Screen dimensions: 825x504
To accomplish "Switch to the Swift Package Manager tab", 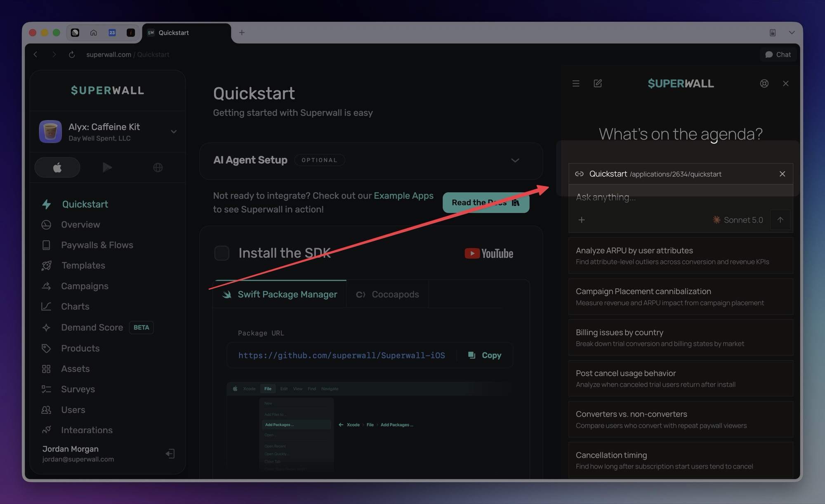I will click(280, 294).
